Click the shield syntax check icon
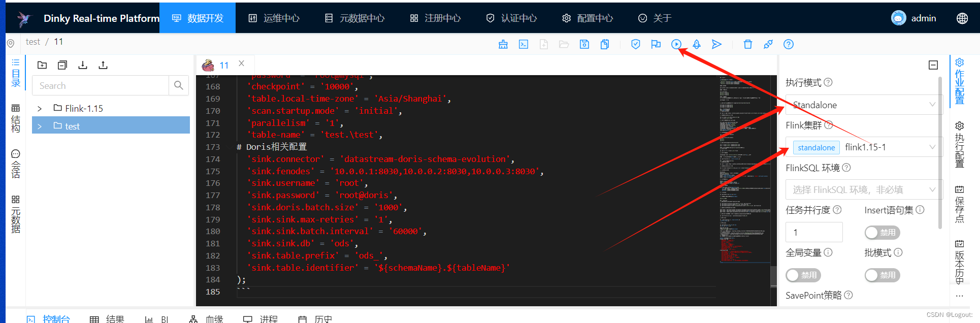The height and width of the screenshot is (323, 980). tap(635, 44)
